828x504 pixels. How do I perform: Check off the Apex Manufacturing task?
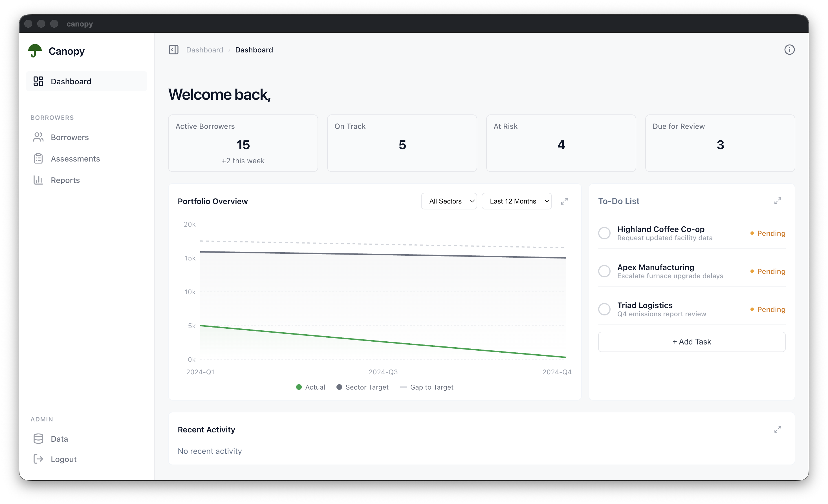pyautogui.click(x=604, y=271)
